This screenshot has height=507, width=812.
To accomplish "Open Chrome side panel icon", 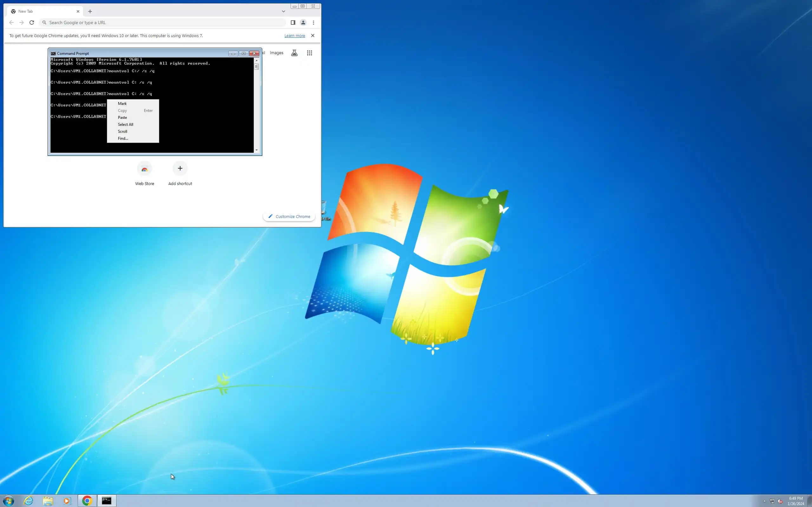I will click(x=292, y=22).
